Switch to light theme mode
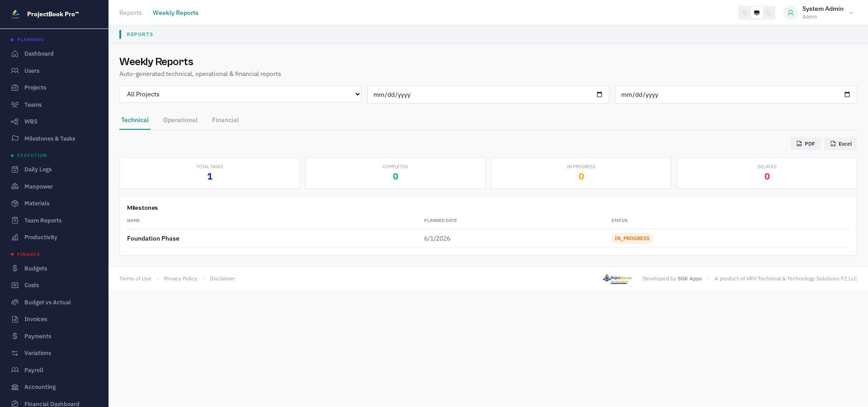868x407 pixels. tap(745, 13)
